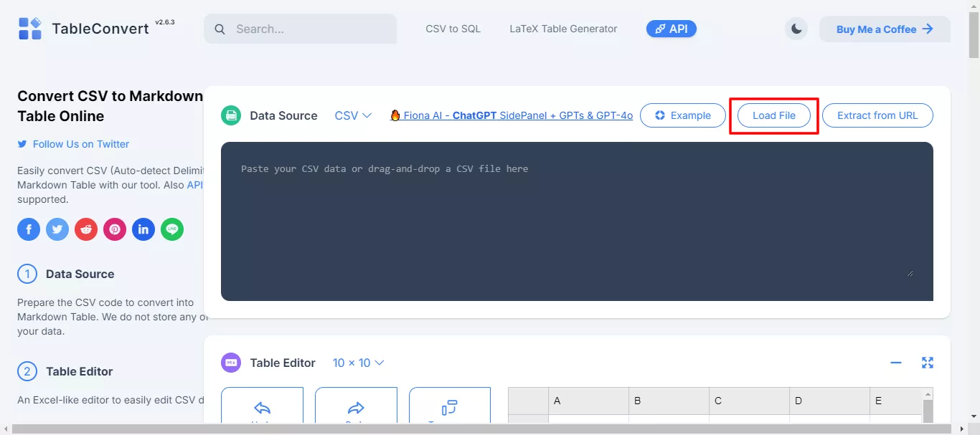The height and width of the screenshot is (435, 980).
Task: Share the page via the Reddit icon
Action: (x=86, y=229)
